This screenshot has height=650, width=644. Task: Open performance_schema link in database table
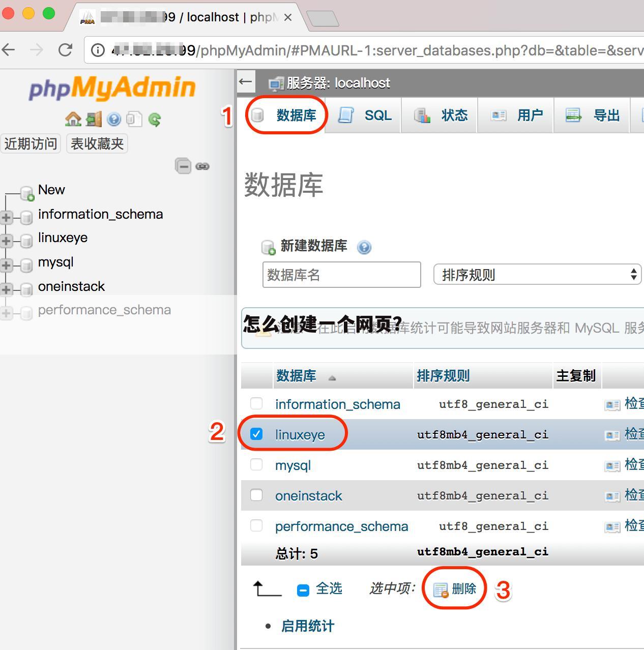coord(342,526)
